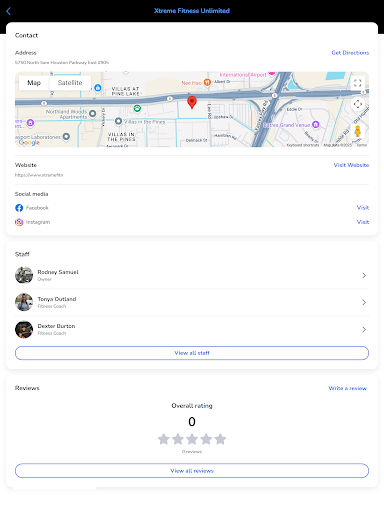Image resolution: width=384 pixels, height=512 pixels.
Task: Select the Street View pegman icon
Action: pos(357,131)
